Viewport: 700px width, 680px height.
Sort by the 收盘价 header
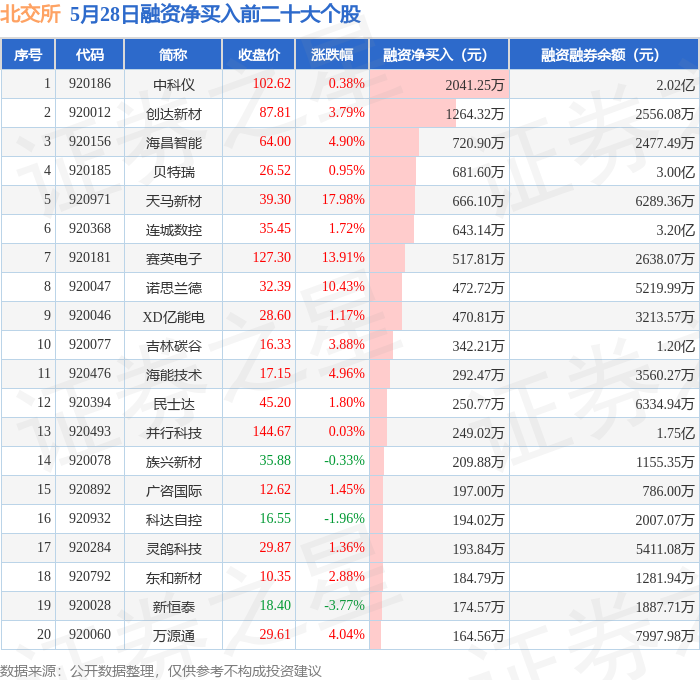[259, 54]
